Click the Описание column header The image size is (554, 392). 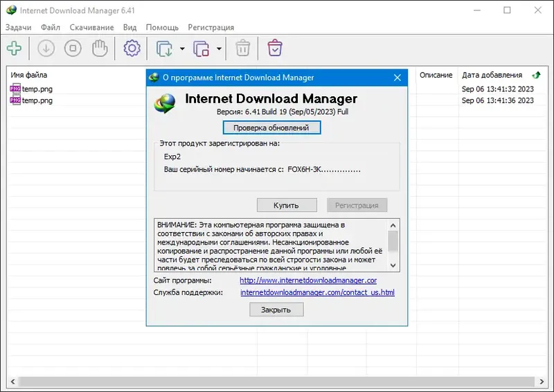pos(436,75)
